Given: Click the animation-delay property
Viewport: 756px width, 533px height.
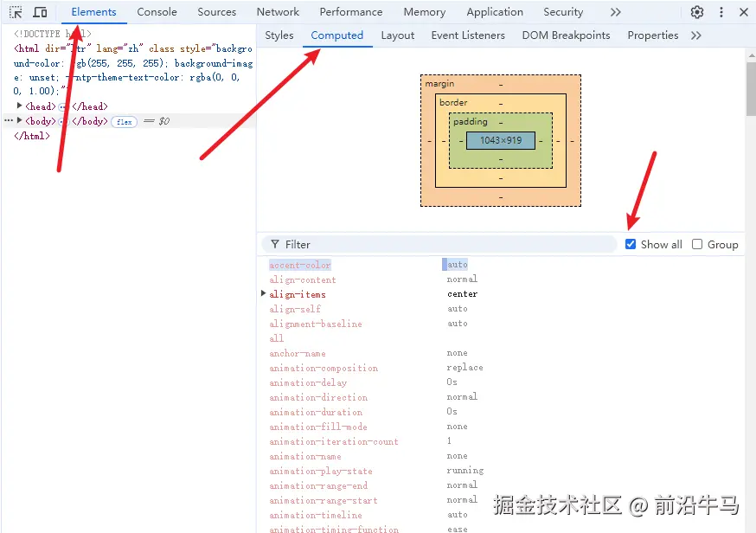Looking at the screenshot, I should click(308, 383).
